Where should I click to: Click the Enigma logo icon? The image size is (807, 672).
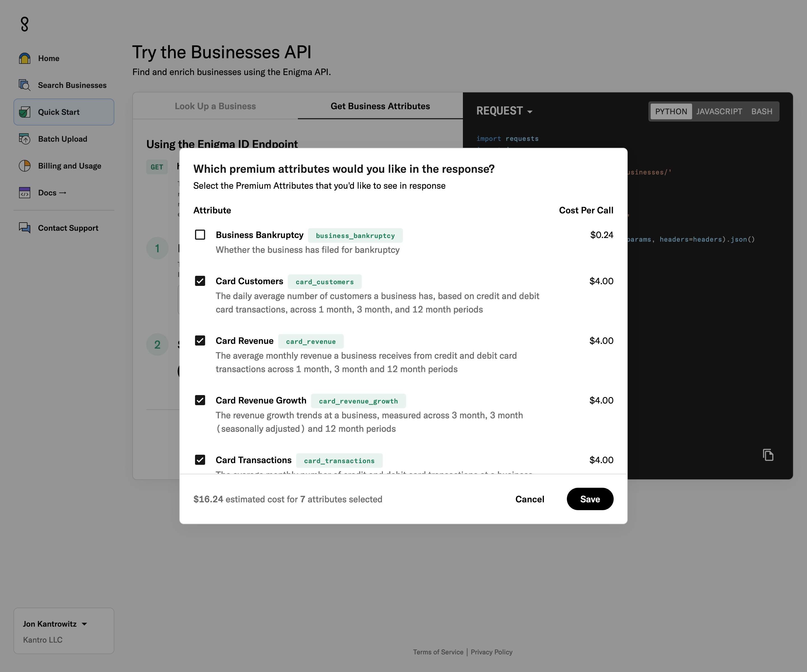click(25, 24)
